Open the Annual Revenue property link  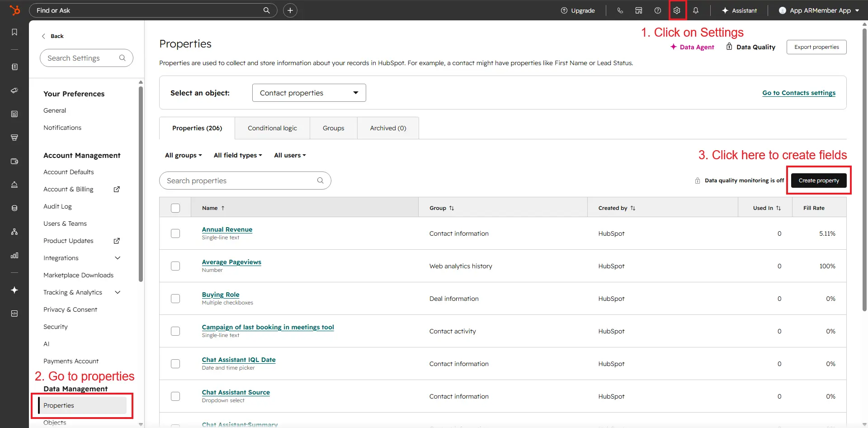227,229
